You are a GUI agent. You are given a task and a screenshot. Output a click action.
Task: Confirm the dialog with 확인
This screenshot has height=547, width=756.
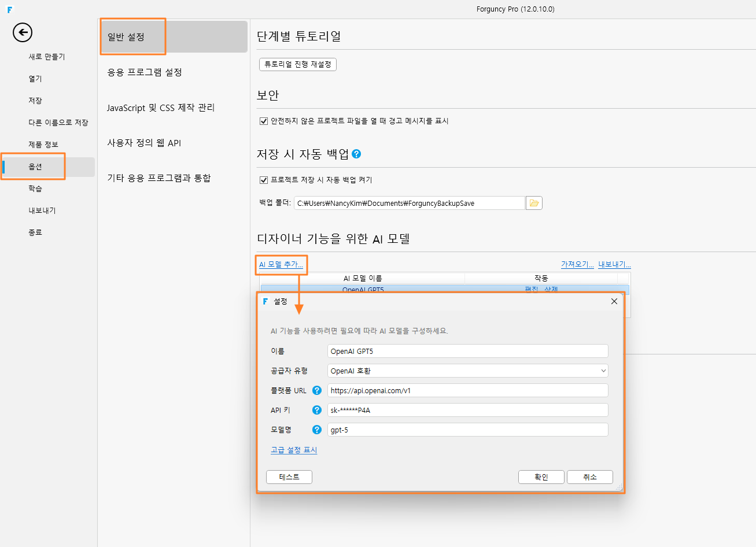click(541, 477)
